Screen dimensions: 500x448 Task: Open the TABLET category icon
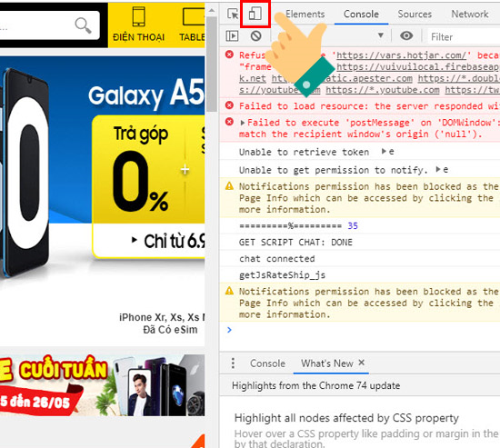pos(193,25)
